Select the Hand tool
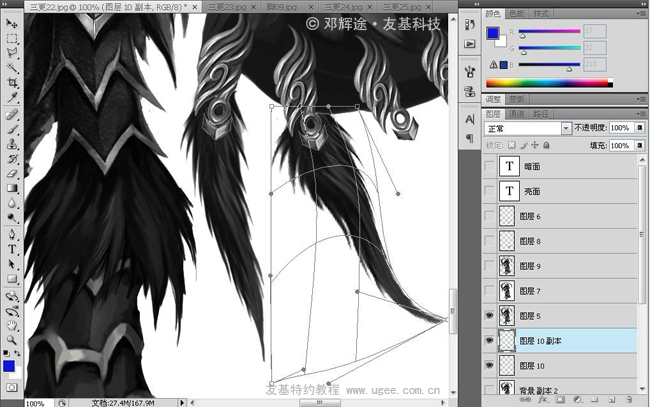The height and width of the screenshot is (407, 650). coord(12,325)
